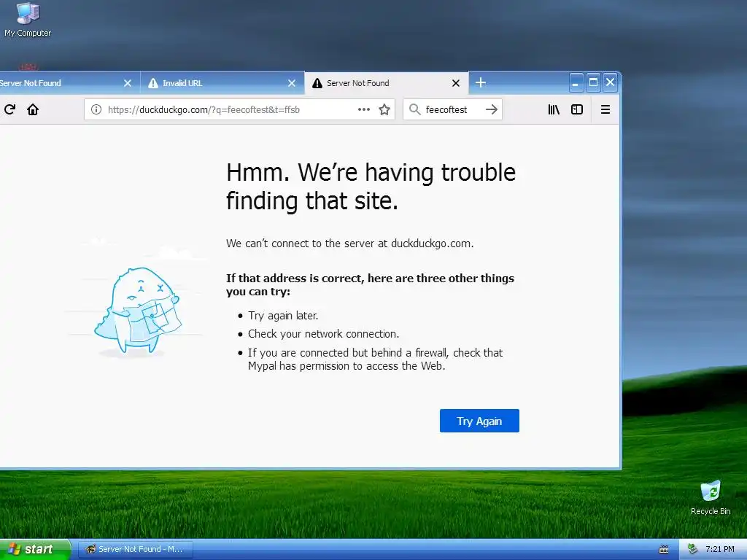
Task: Open the My Computer desktop icon
Action: pyautogui.click(x=28, y=20)
